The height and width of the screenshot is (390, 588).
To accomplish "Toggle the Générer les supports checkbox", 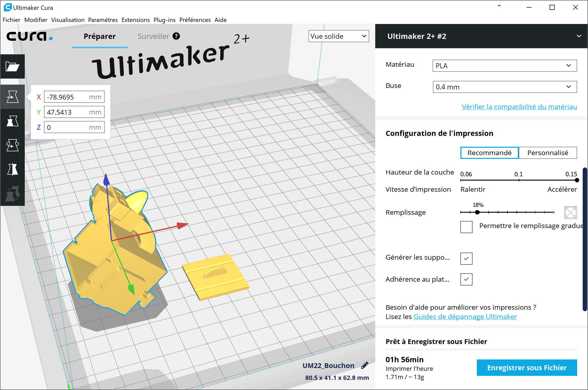I will click(466, 258).
